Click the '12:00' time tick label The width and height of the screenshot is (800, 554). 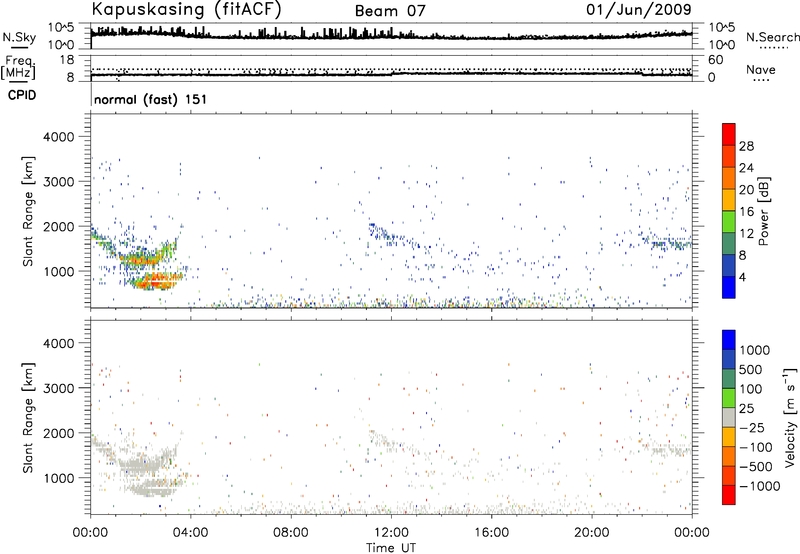[x=391, y=533]
